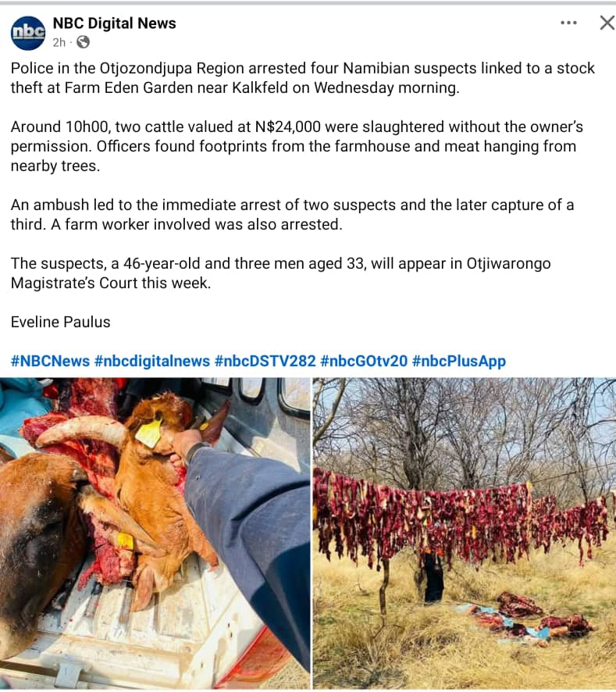Click the public globe audience icon
This screenshot has height=692, width=616.
83,42
